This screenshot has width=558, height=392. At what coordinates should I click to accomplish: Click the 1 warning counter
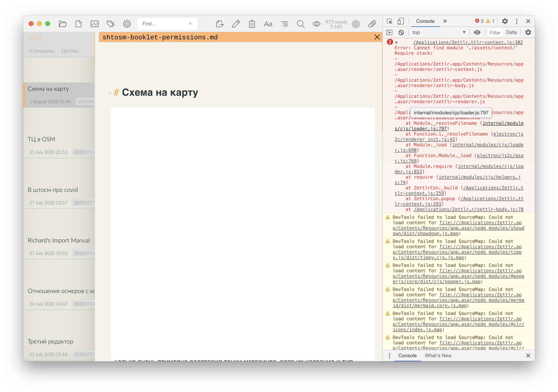tap(490, 21)
